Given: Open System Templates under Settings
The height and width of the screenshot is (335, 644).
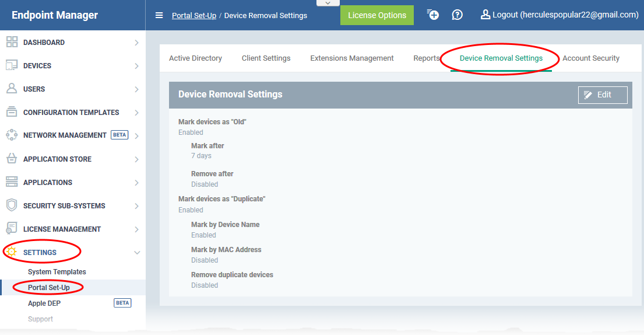Looking at the screenshot, I should pyautogui.click(x=57, y=272).
